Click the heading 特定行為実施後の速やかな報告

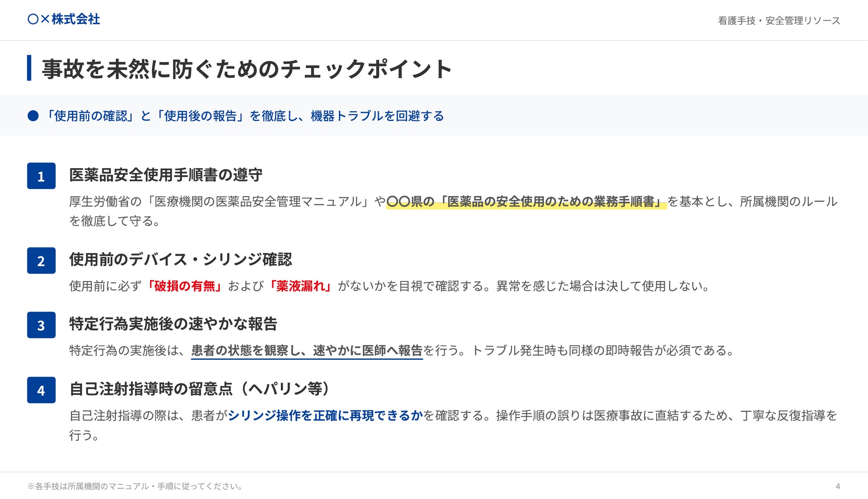173,324
